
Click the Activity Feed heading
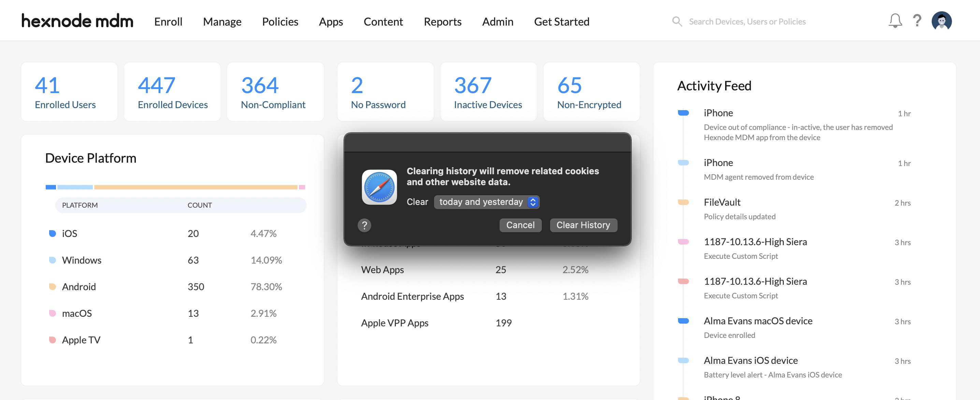(714, 86)
